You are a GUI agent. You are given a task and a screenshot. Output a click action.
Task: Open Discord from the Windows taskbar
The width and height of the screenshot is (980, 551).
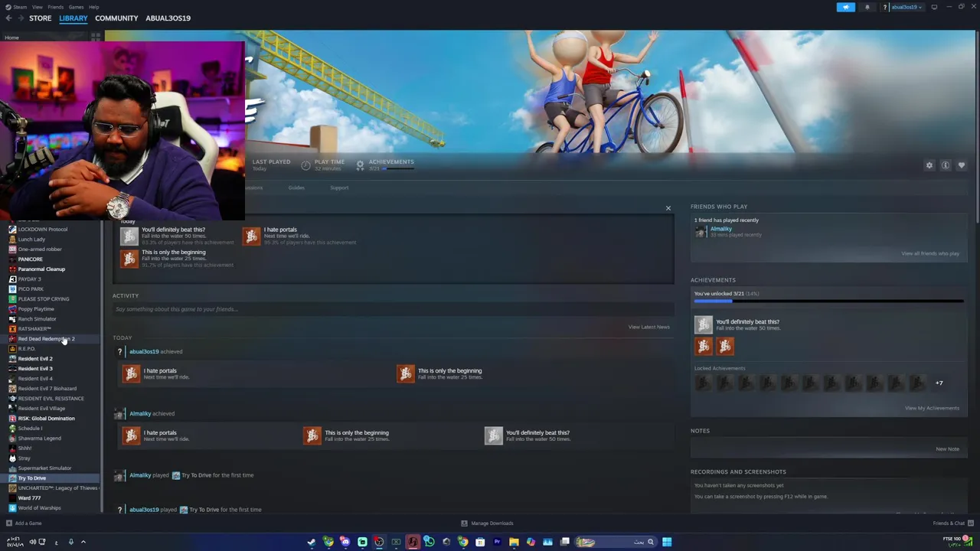(x=345, y=542)
